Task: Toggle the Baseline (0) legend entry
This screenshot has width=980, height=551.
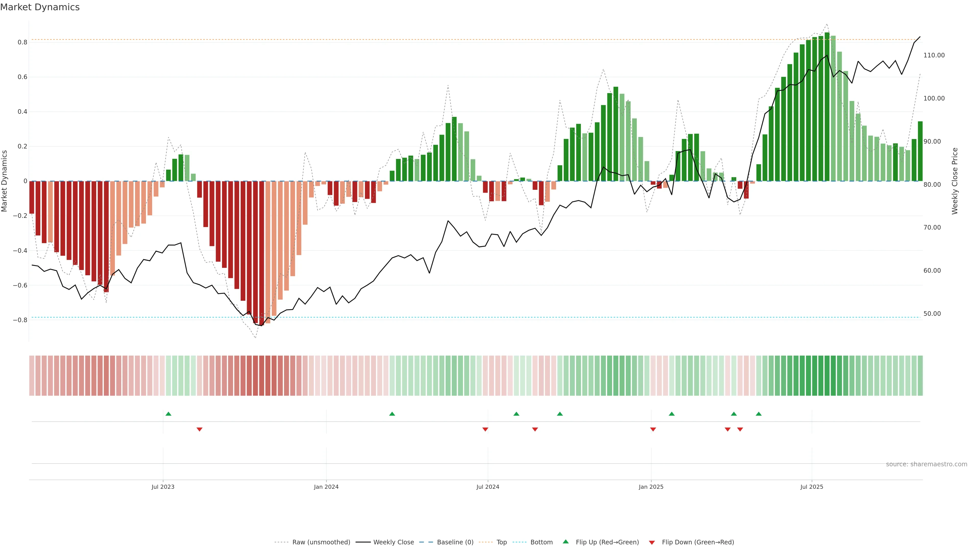Action: (x=455, y=542)
